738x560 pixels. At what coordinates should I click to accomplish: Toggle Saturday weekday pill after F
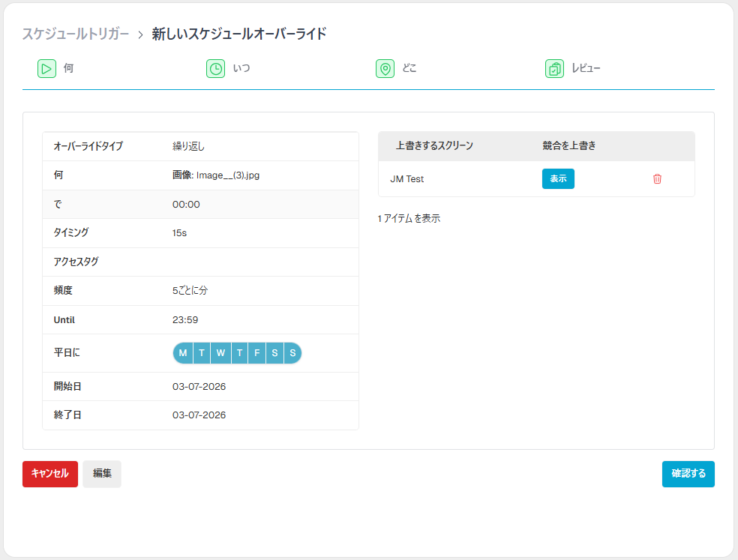274,353
